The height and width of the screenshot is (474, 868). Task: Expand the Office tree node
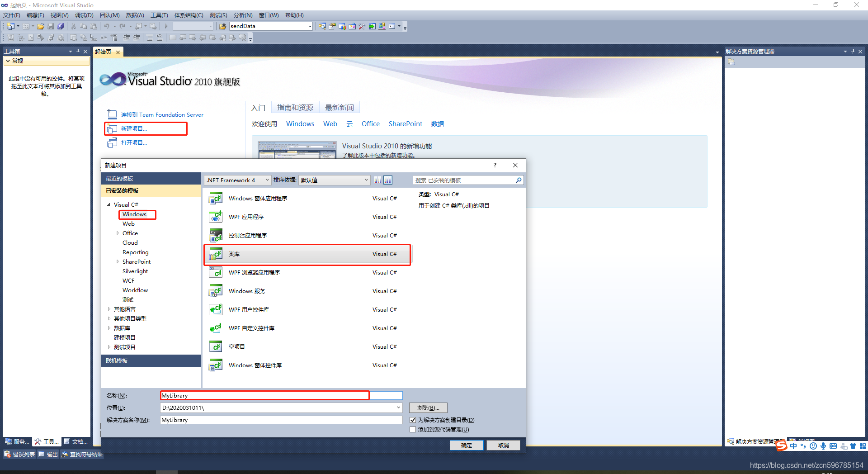tap(118, 233)
